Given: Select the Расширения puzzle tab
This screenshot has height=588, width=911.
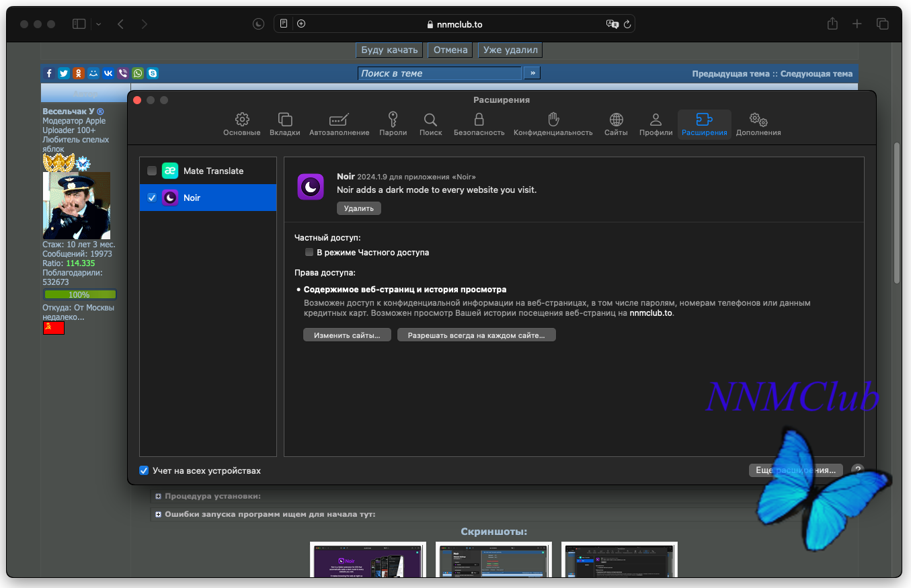Looking at the screenshot, I should click(705, 124).
